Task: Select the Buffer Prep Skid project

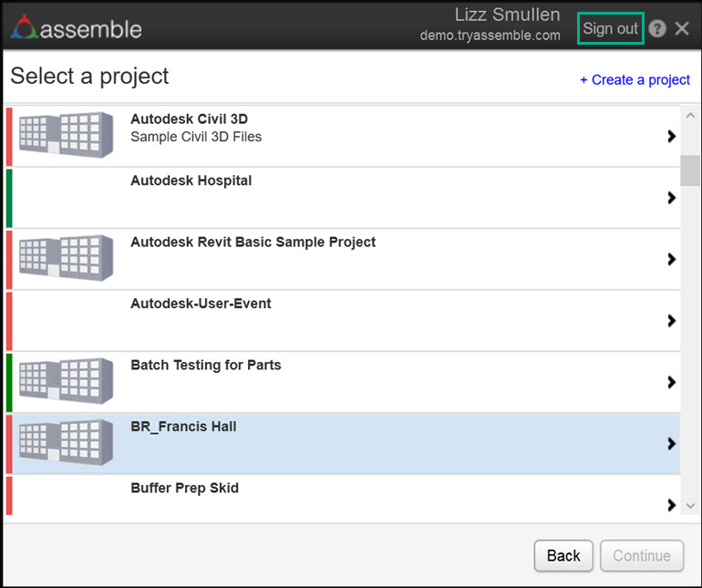Action: pos(184,489)
